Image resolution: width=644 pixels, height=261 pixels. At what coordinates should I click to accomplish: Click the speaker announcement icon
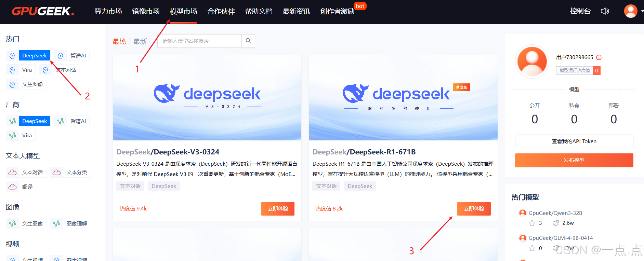click(605, 11)
